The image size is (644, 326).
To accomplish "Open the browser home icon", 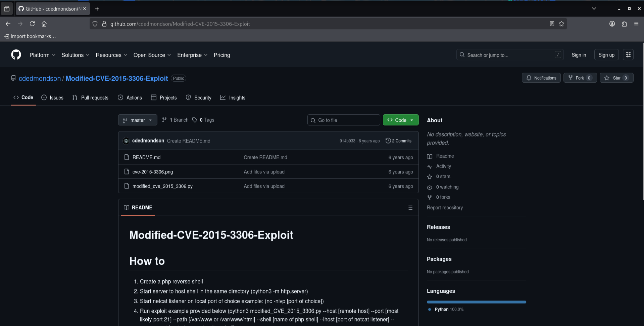I will [44, 24].
